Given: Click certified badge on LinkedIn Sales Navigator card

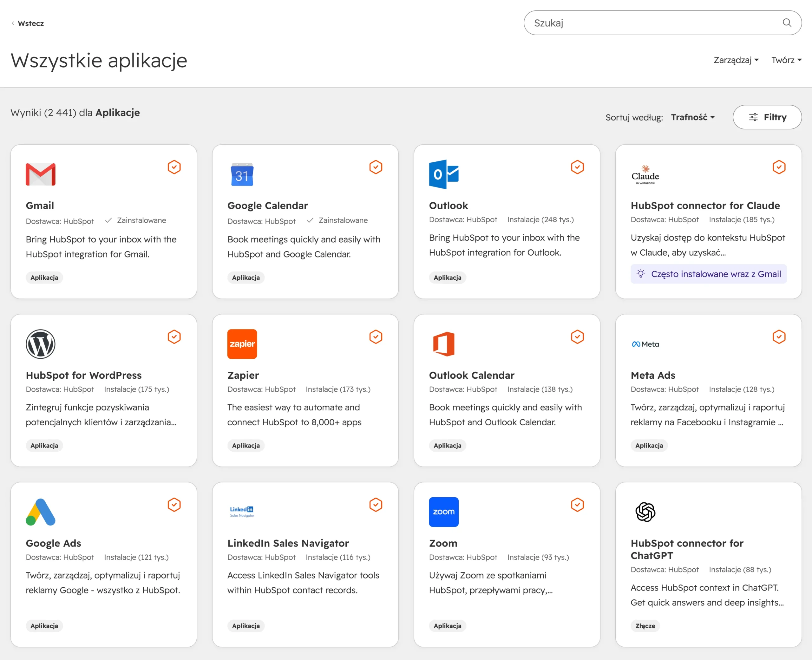Looking at the screenshot, I should click(x=376, y=505).
